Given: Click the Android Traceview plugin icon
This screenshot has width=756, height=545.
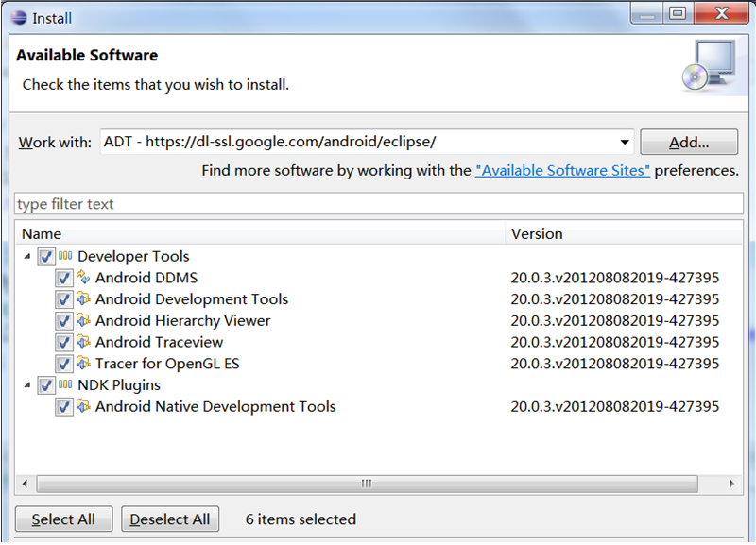Looking at the screenshot, I should click(83, 342).
